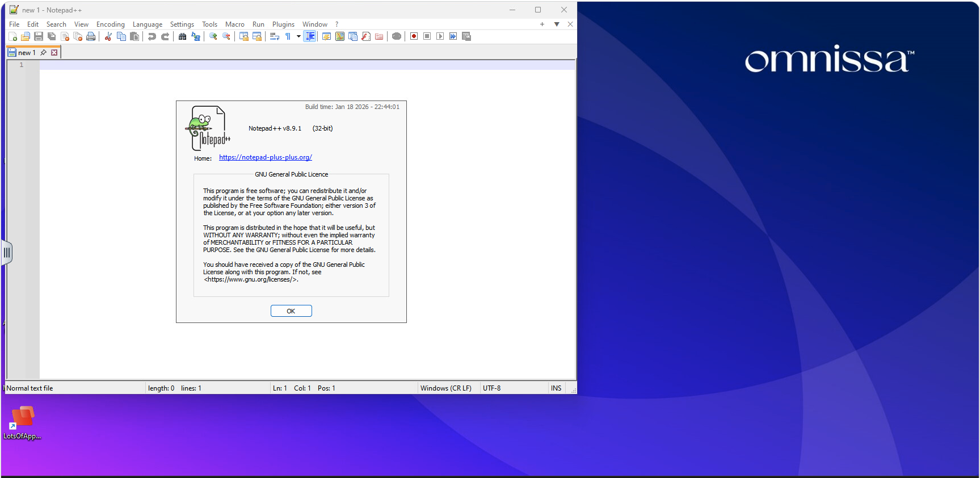Click OK to close About dialog
This screenshot has width=980, height=478.
(291, 311)
